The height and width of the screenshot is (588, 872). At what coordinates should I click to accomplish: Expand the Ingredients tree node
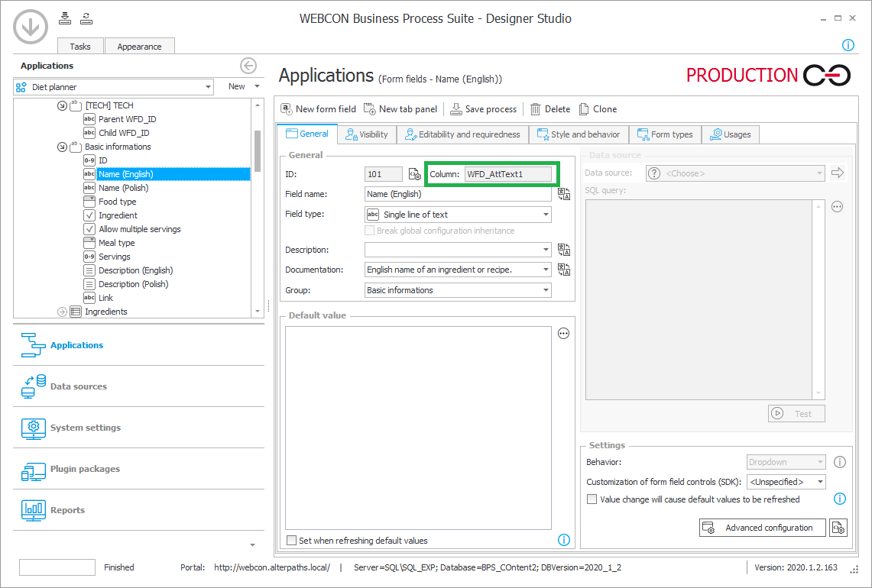click(x=63, y=312)
